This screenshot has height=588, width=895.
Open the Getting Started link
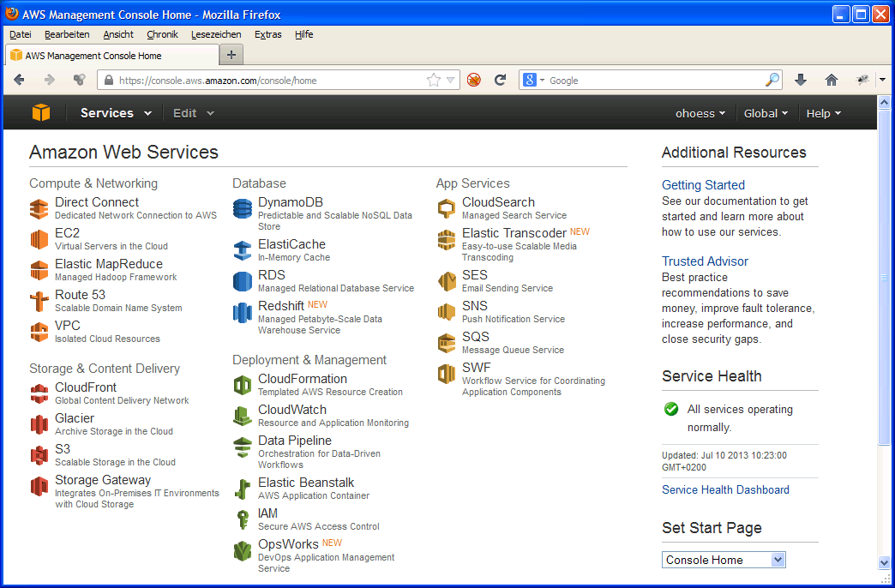tap(703, 185)
